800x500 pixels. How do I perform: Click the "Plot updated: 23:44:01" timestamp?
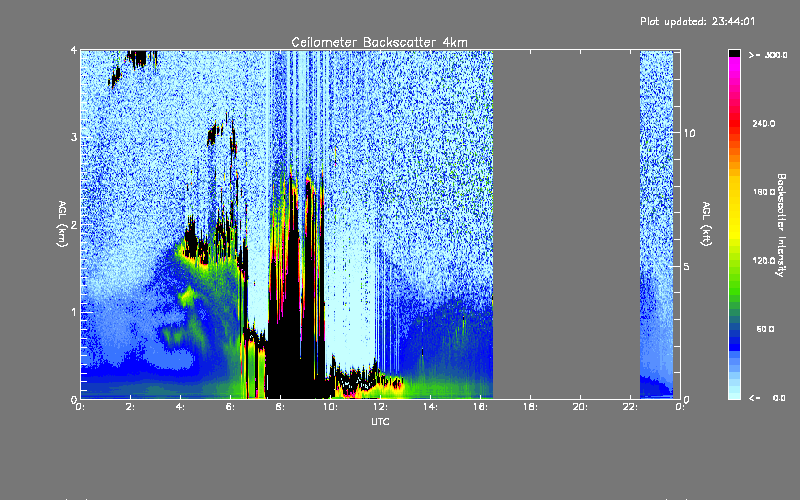click(x=697, y=21)
